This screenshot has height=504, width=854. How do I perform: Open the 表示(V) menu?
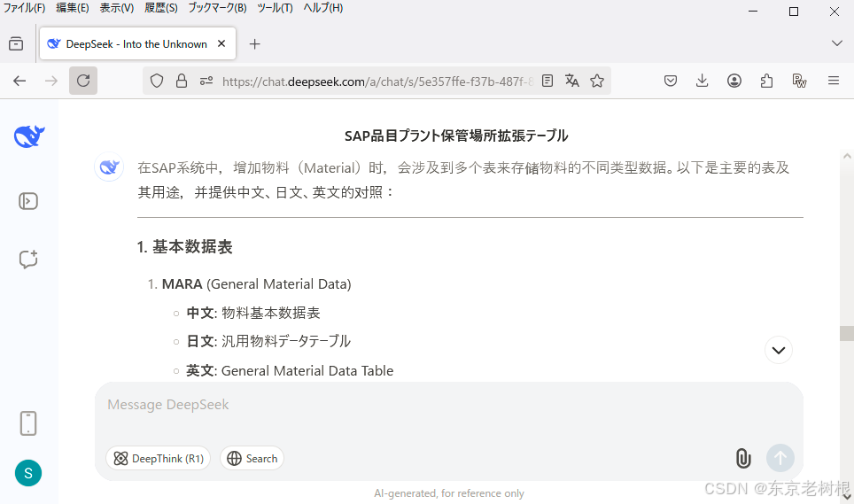pyautogui.click(x=117, y=8)
